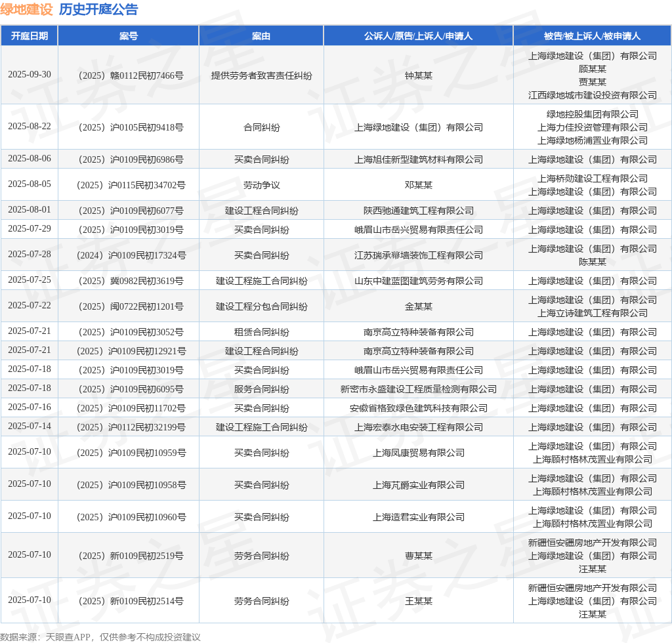
Task: Click cause 提供劳务者致害责任纠纷
Action: (x=261, y=75)
